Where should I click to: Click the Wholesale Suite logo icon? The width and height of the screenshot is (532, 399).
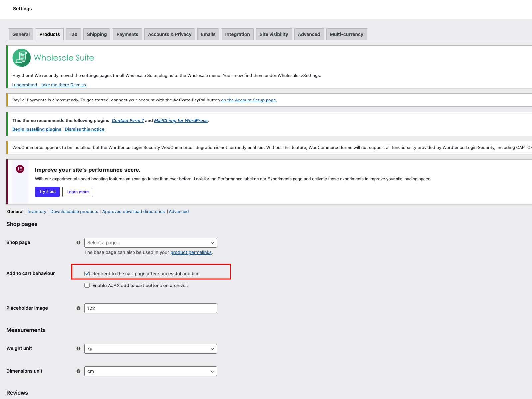[22, 58]
